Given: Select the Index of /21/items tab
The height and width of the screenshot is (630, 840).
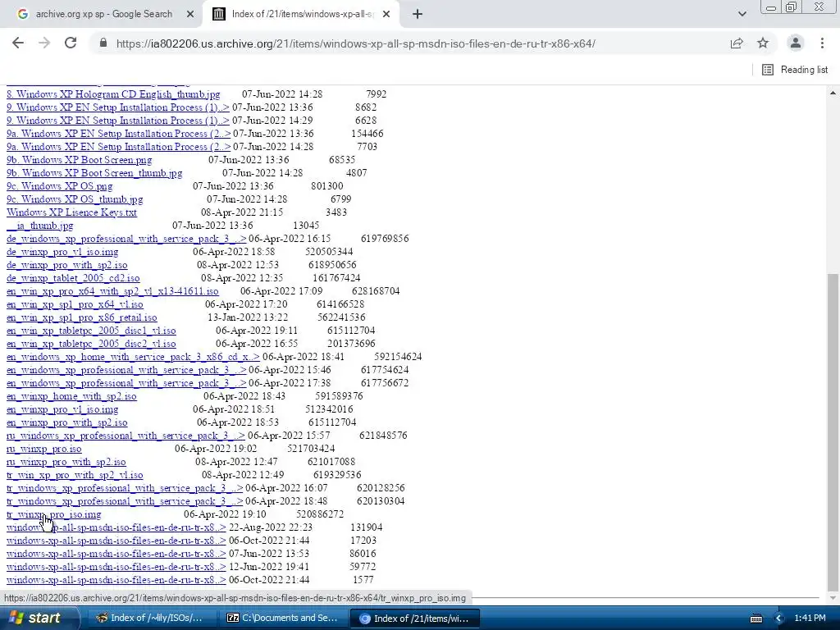Looking at the screenshot, I should click(x=301, y=14).
